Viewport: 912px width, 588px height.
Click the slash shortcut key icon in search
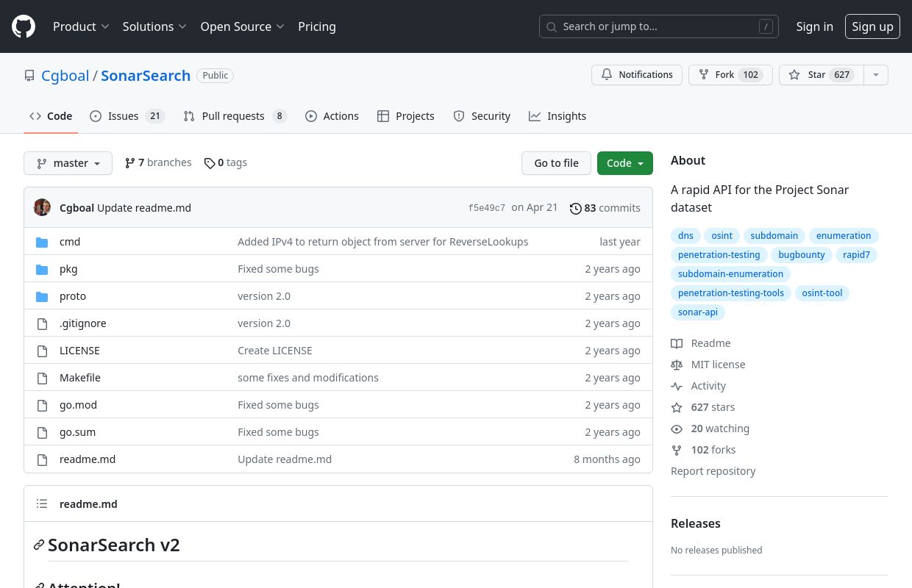click(766, 26)
